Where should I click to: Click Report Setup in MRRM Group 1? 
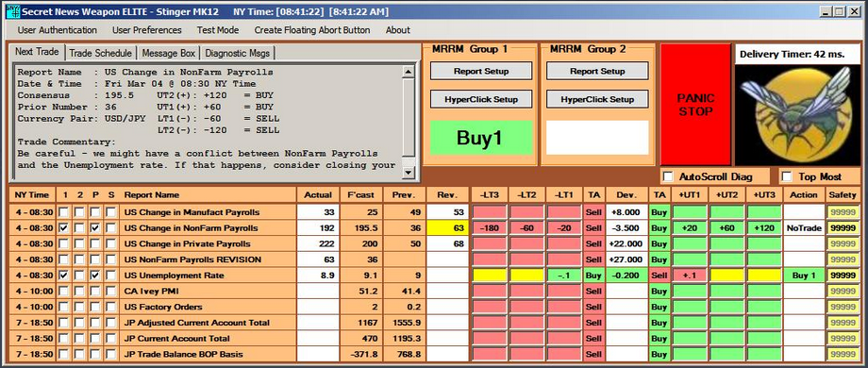pos(481,71)
